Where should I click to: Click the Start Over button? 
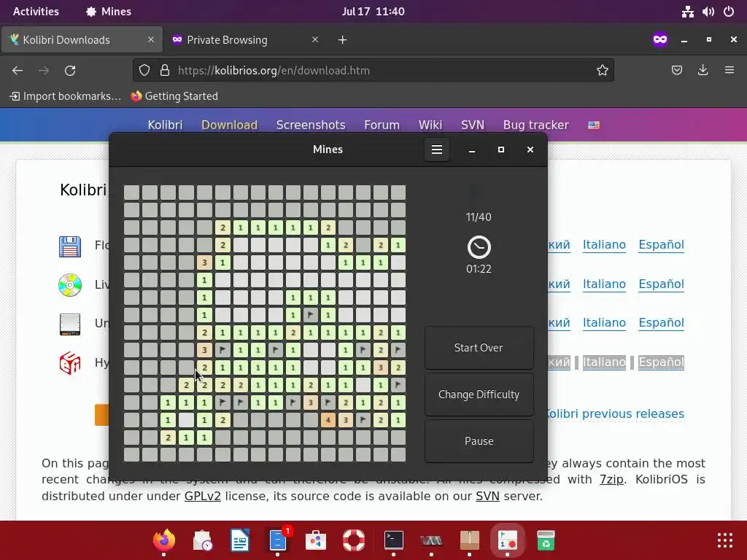coord(479,348)
